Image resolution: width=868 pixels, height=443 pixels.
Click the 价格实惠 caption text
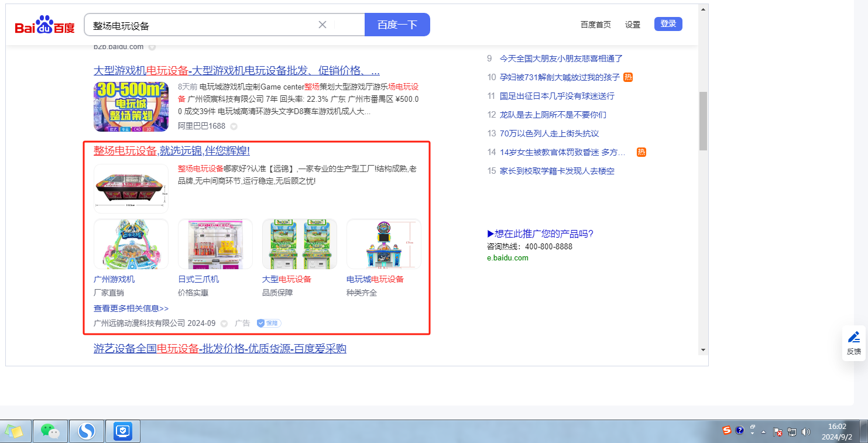(x=193, y=293)
